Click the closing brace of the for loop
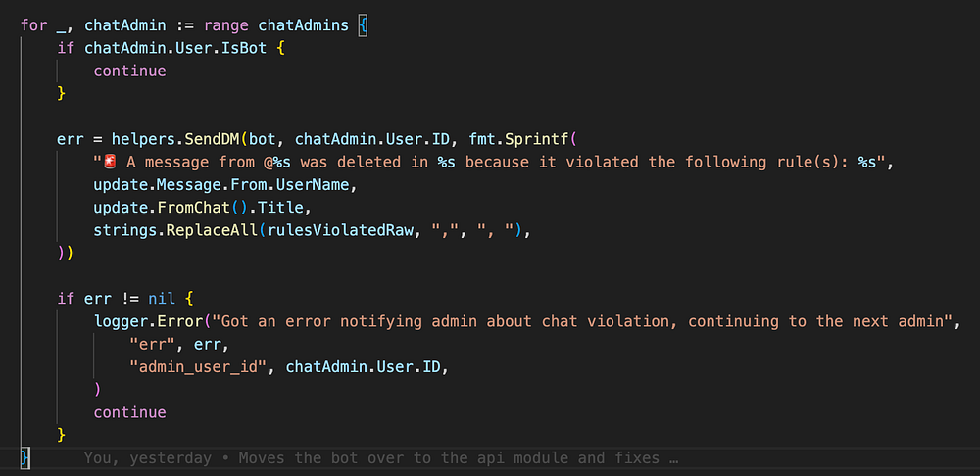Image resolution: width=980 pixels, height=476 pixels. click(25, 456)
